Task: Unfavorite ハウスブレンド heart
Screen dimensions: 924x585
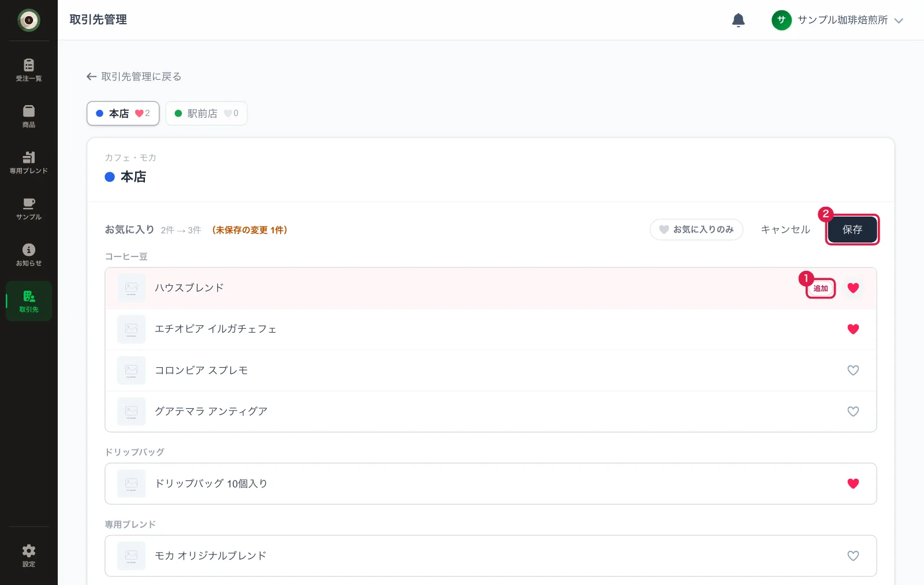Action: [x=853, y=288]
